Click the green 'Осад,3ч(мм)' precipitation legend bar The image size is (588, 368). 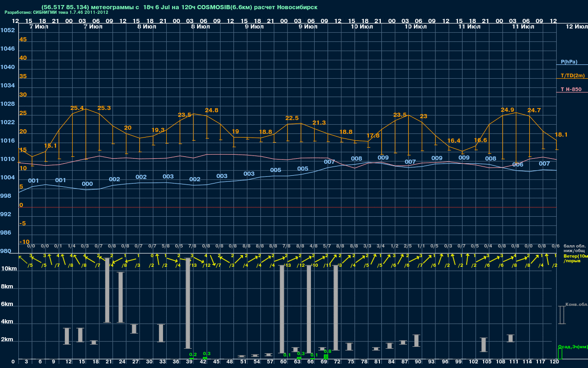(x=560, y=354)
